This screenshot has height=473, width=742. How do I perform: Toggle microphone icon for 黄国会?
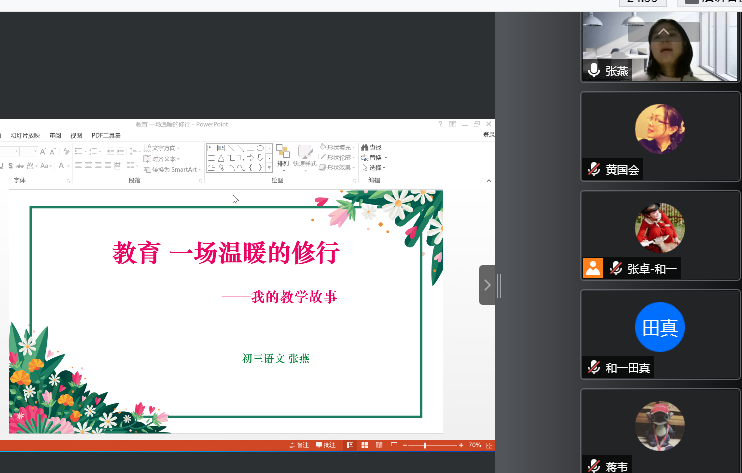(594, 170)
